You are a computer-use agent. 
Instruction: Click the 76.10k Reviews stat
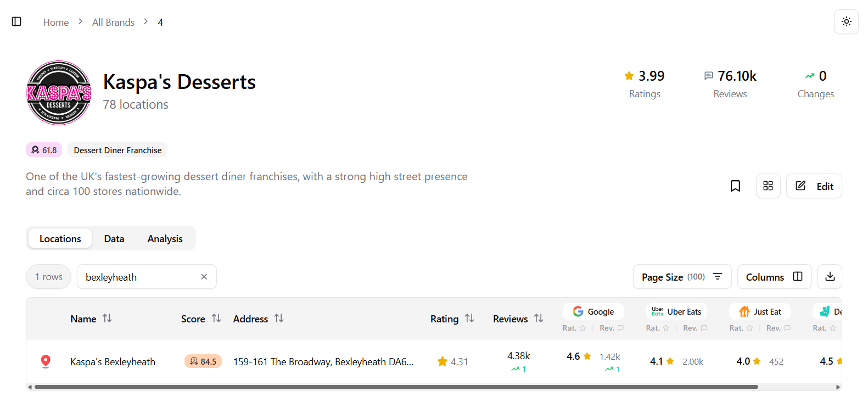730,84
